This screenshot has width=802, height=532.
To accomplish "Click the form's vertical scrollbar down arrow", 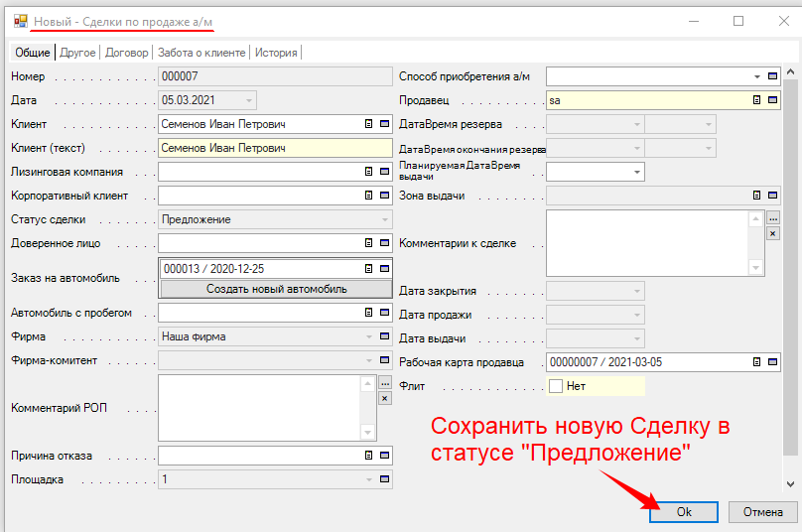I will [789, 483].
